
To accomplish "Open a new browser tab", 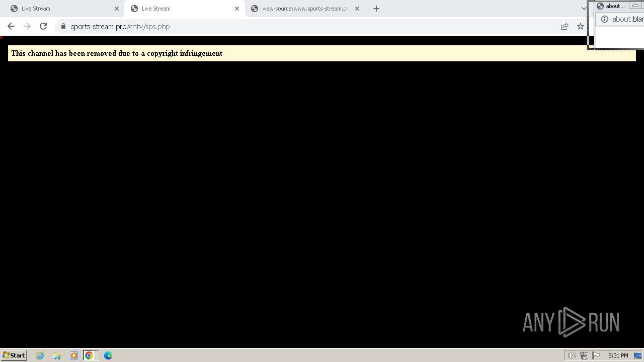I will (x=376, y=9).
